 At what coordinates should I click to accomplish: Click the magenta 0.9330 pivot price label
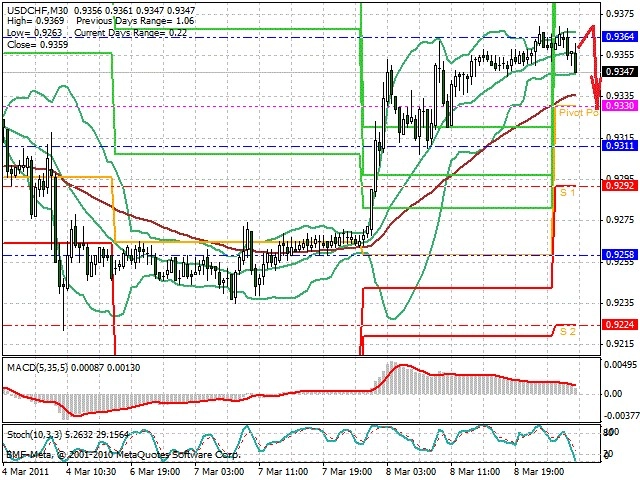(x=620, y=106)
